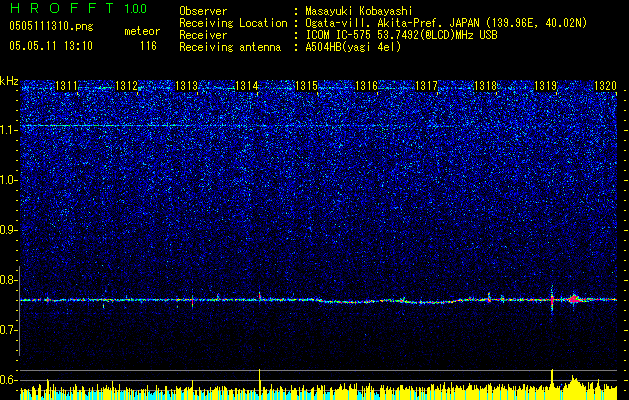Click the 1315 time marker
Image resolution: width=629 pixels, height=400 pixels.
coord(306,86)
